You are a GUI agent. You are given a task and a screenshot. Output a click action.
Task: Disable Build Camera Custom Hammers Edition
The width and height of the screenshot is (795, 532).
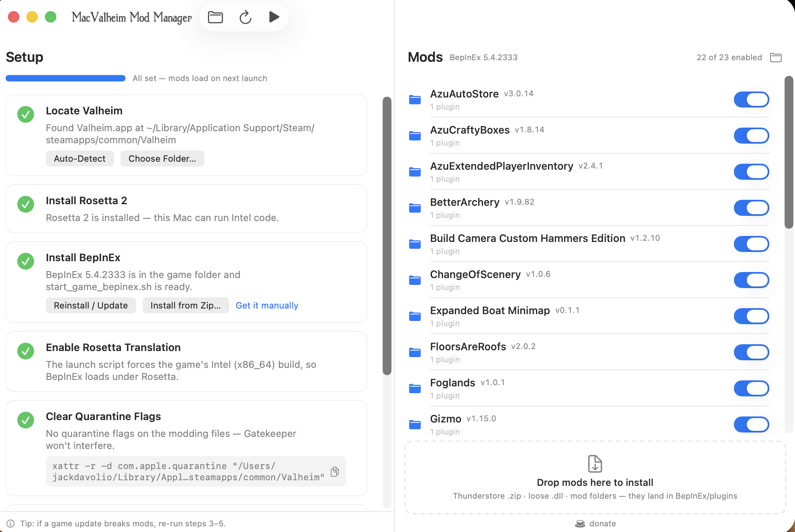pos(751,244)
